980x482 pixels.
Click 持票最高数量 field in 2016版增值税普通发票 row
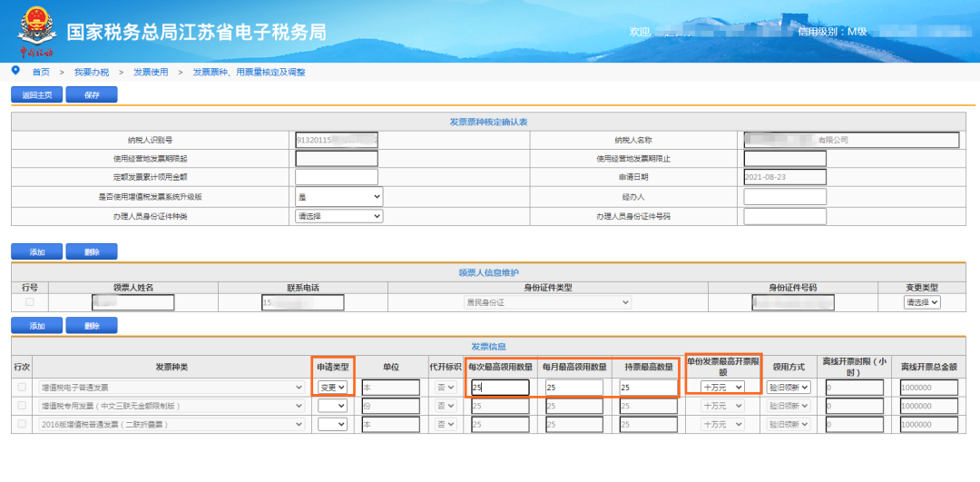pyautogui.click(x=648, y=424)
